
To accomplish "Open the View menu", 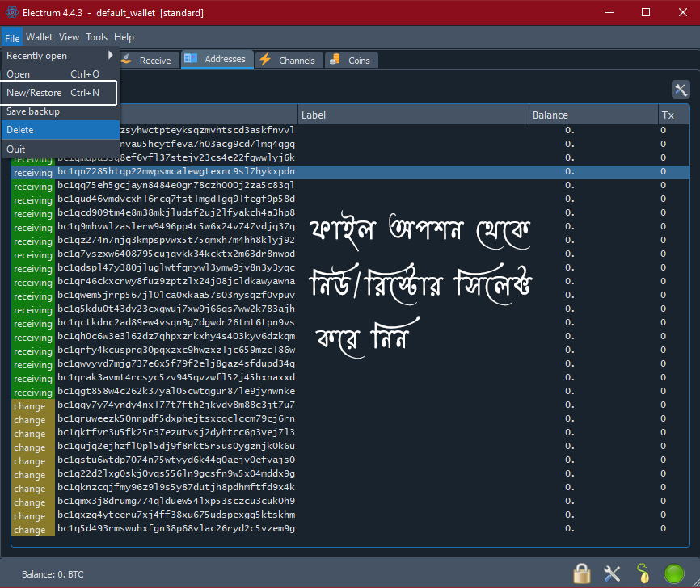I will [69, 37].
